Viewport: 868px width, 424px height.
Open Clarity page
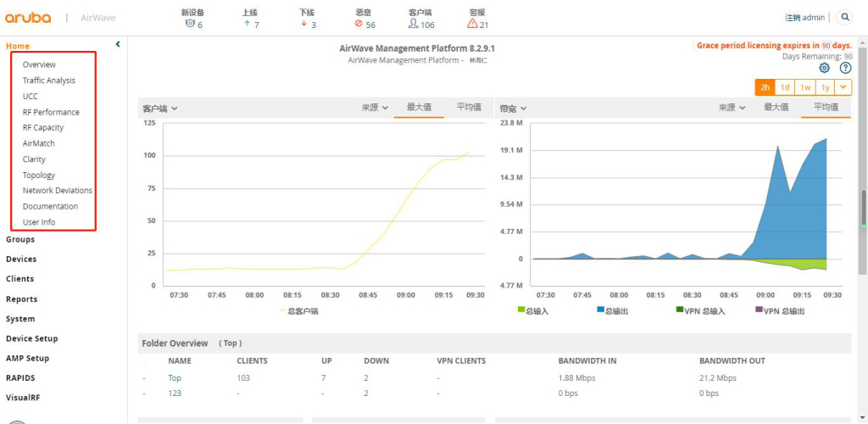(34, 159)
